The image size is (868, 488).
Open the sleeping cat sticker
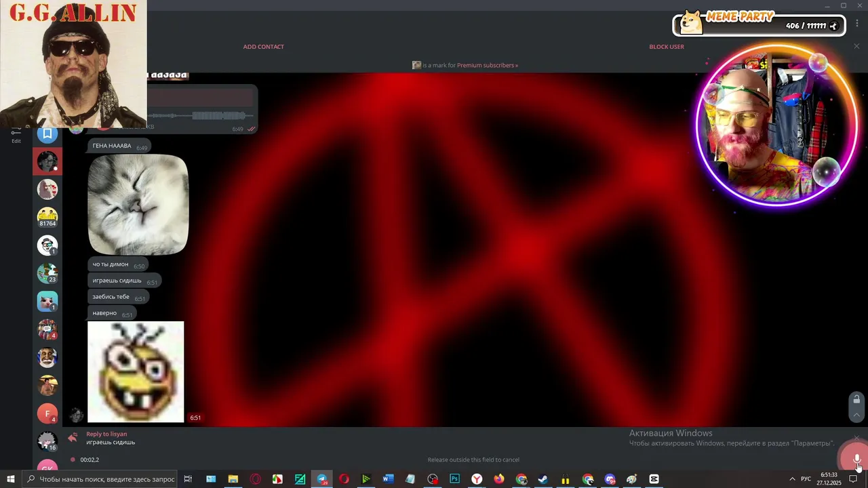pyautogui.click(x=138, y=205)
